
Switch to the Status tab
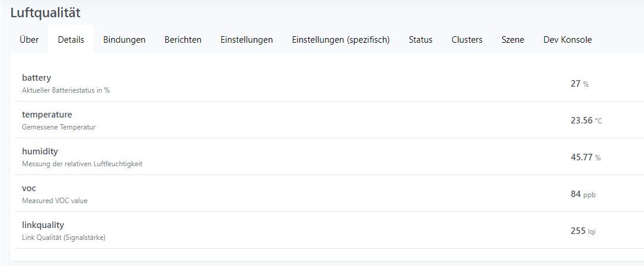coord(420,40)
